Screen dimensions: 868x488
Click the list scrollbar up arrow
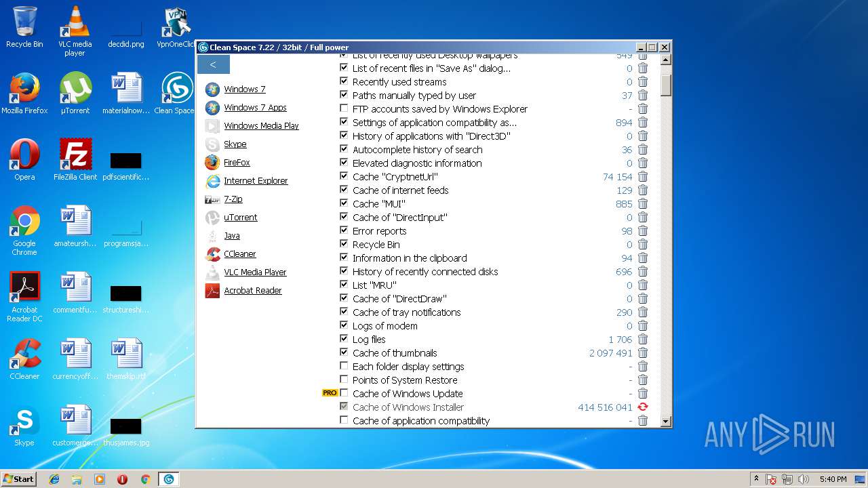pos(666,60)
